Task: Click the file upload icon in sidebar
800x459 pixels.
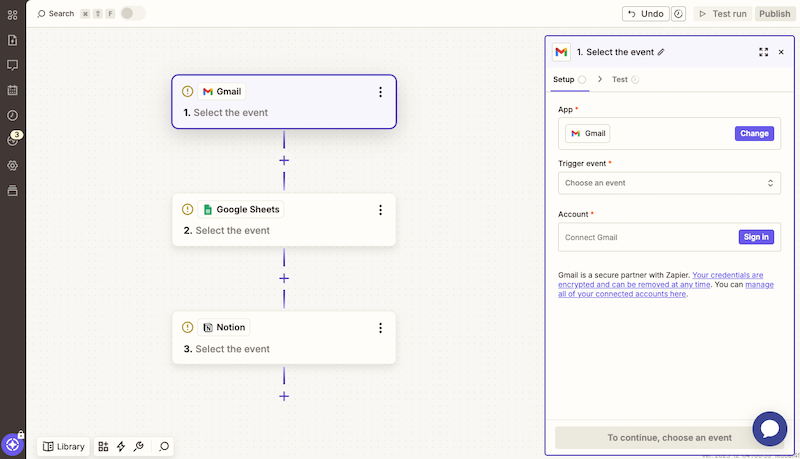Action: click(x=12, y=40)
